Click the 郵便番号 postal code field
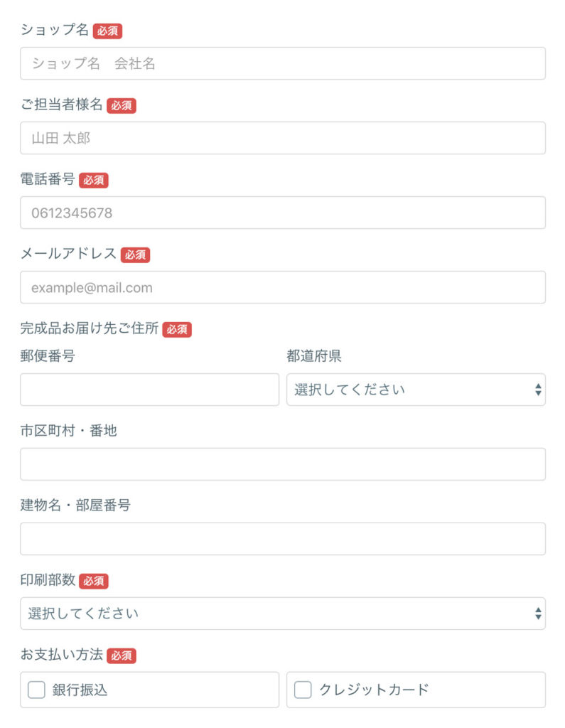The height and width of the screenshot is (728, 565). pyautogui.click(x=149, y=390)
